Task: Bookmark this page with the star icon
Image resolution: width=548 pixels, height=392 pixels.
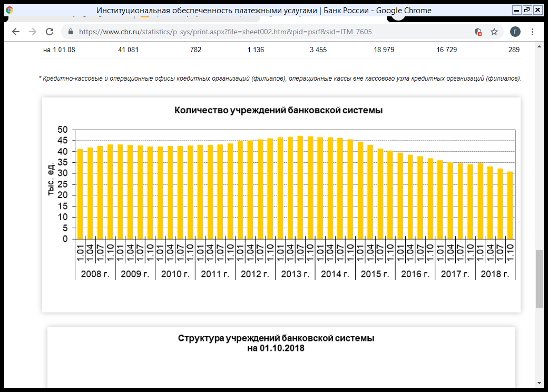Action: pyautogui.click(x=494, y=32)
